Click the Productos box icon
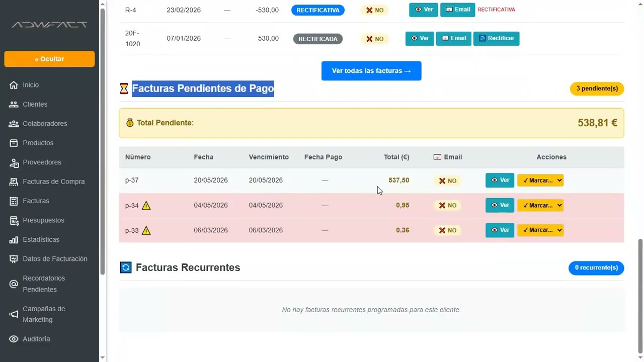644x362 pixels. pos(14,143)
